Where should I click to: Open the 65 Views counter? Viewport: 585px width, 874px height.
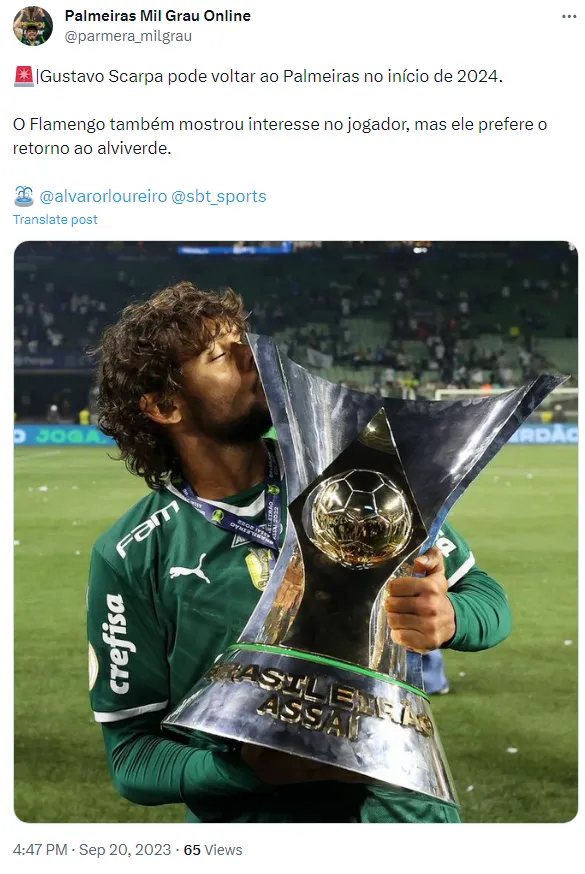click(x=213, y=849)
